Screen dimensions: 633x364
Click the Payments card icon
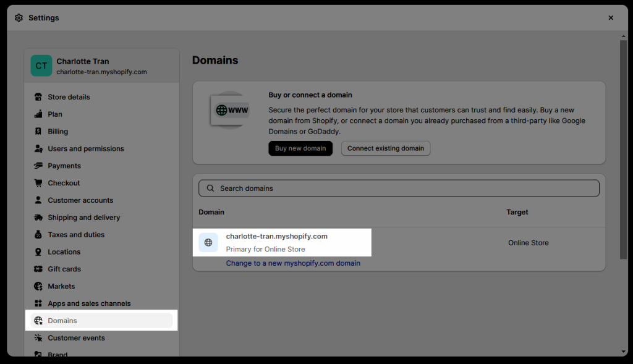pos(38,166)
